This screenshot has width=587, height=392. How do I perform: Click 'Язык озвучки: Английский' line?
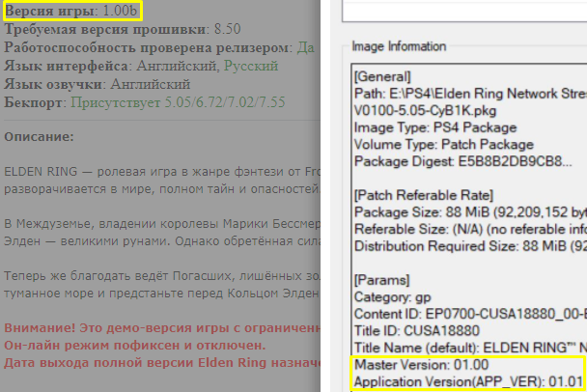pyautogui.click(x=97, y=84)
